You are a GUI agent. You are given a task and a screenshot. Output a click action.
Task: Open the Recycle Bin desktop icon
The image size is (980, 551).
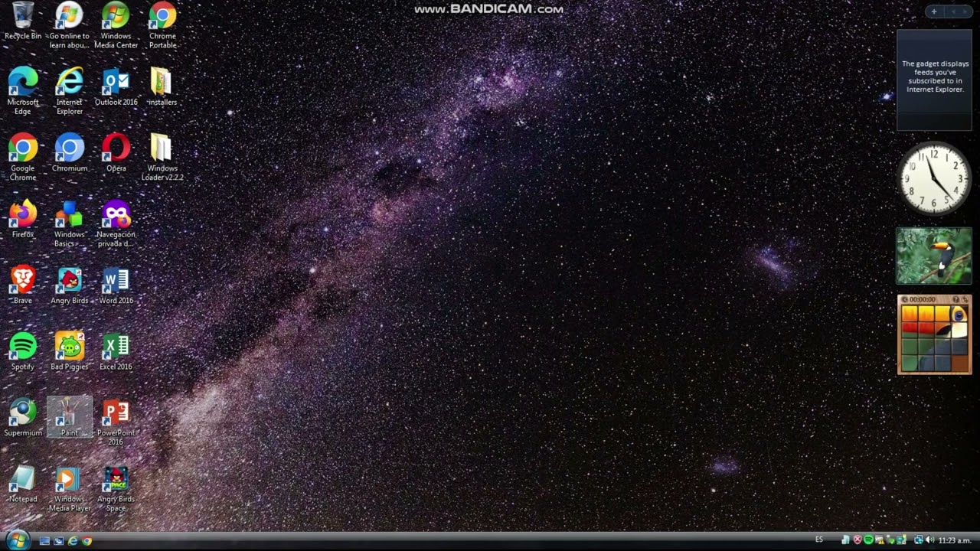(23, 21)
